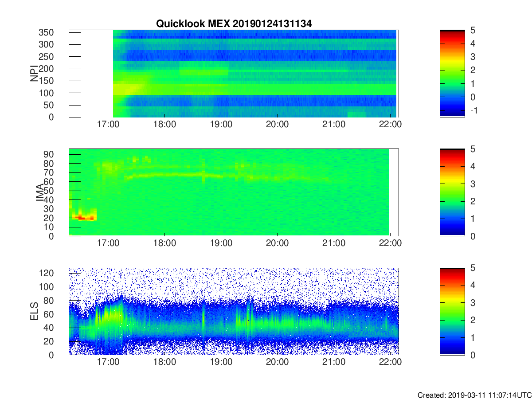
Task: Click the 20:00 label under ELS plot
Action: click(x=277, y=363)
